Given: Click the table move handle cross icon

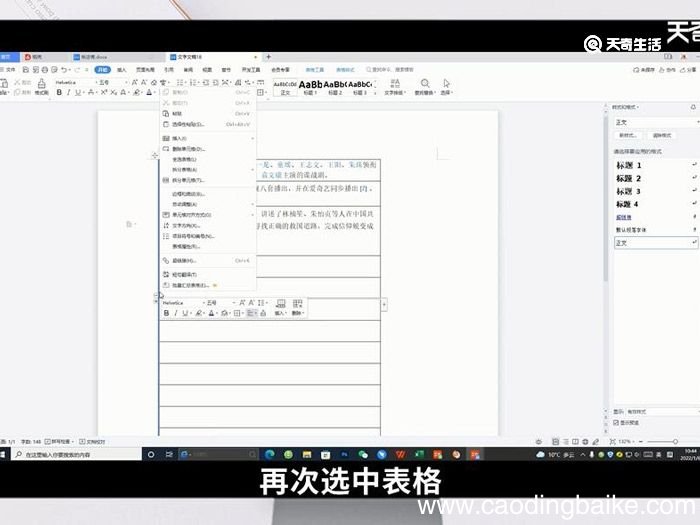Looking at the screenshot, I should pos(154,155).
